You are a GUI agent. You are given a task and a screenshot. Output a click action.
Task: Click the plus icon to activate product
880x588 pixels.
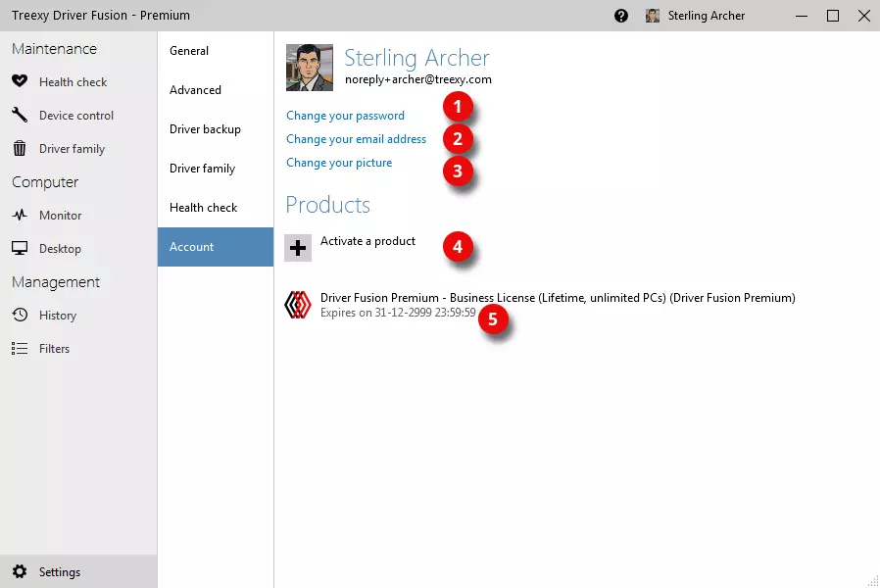[298, 248]
